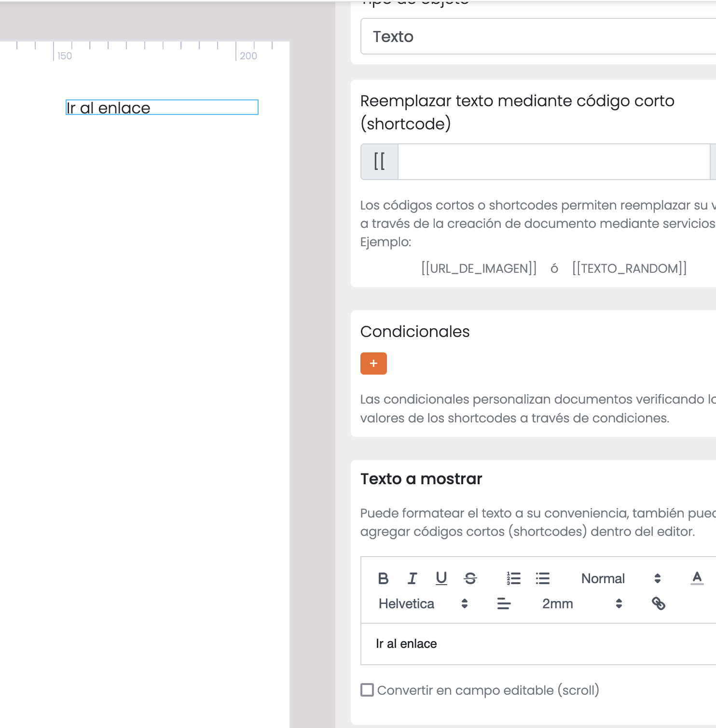Insert a bulleted list

[543, 578]
